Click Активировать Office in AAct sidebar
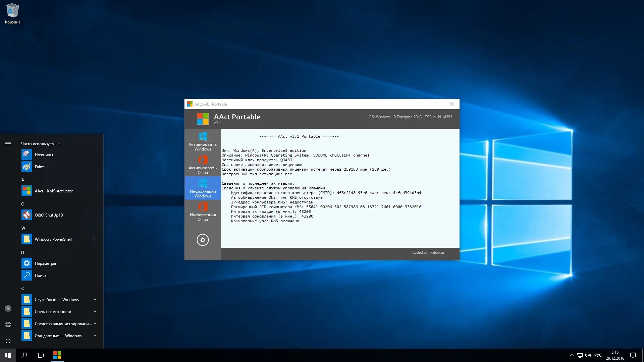Screen dimensions: 644x362 pyautogui.click(x=203, y=165)
